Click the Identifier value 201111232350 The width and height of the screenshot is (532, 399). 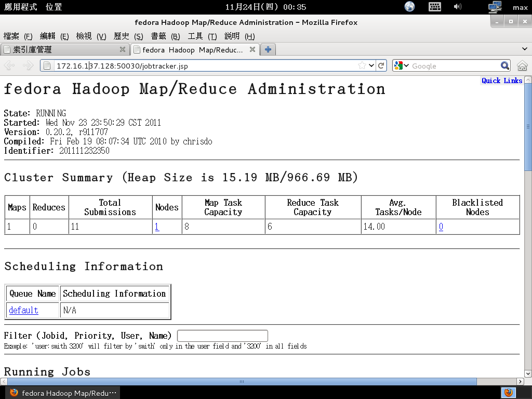click(85, 151)
